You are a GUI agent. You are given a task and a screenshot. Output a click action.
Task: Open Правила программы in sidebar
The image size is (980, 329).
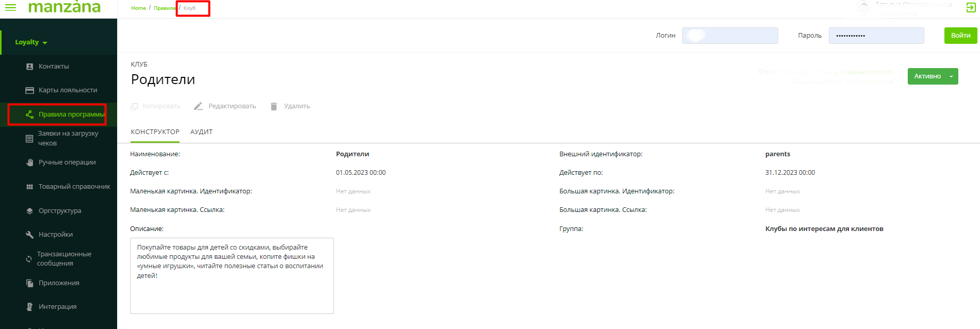(x=71, y=114)
